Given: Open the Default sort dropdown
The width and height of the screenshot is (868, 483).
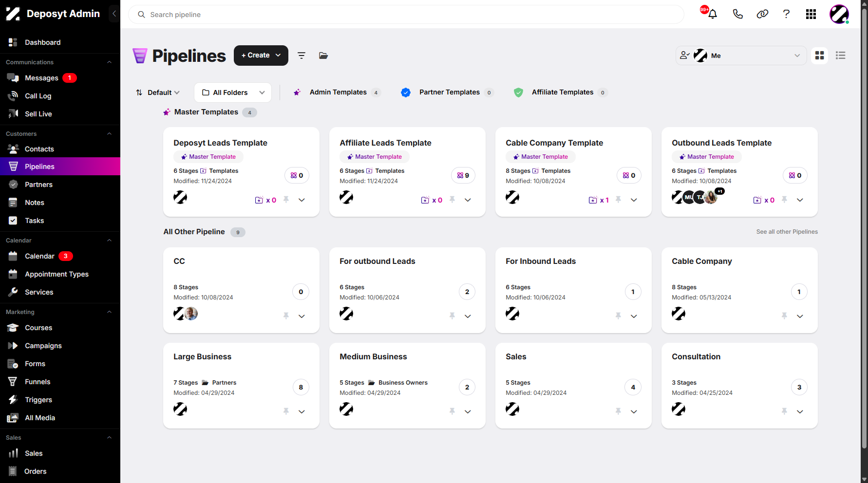Looking at the screenshot, I should 158,93.
